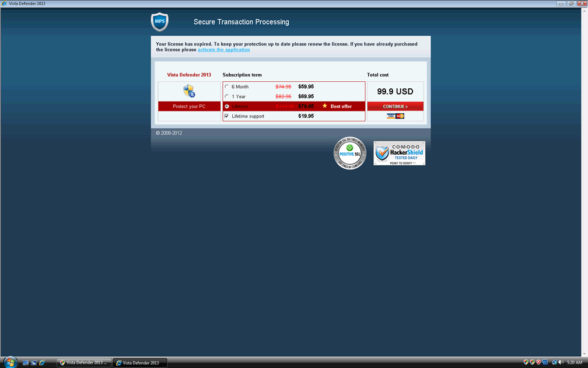Switch to the first Vista Defender taskbar window
Image resolution: width=588 pixels, height=368 pixels.
click(83, 363)
